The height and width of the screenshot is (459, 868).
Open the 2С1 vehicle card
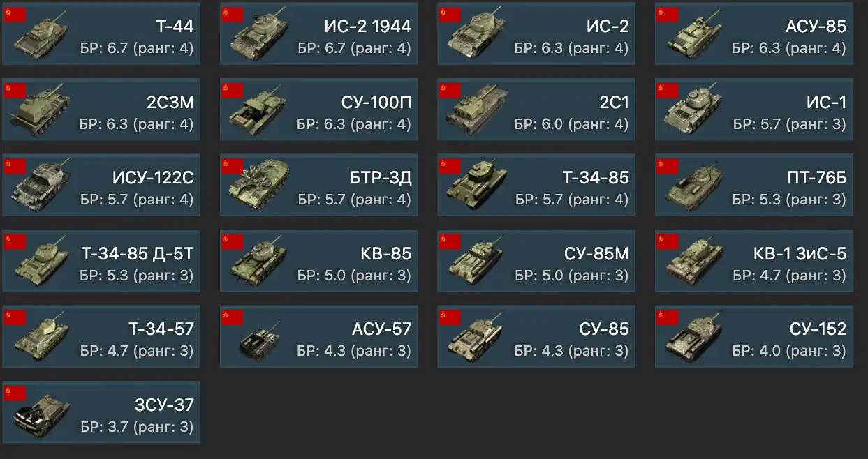coord(536,110)
